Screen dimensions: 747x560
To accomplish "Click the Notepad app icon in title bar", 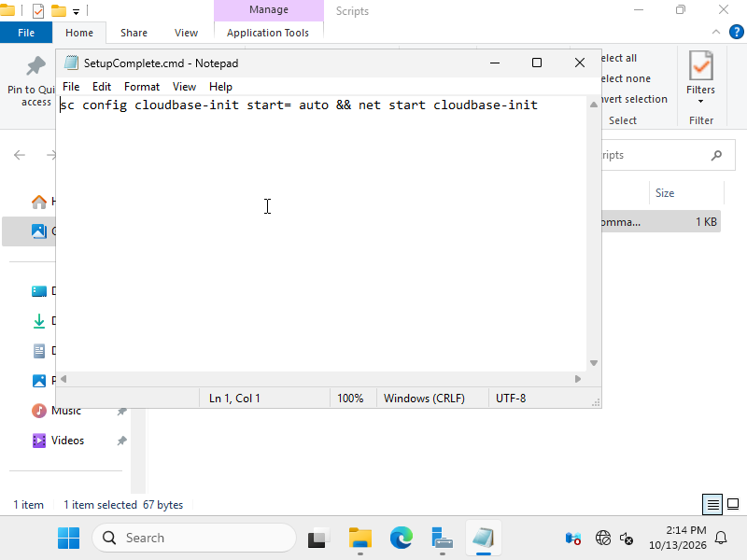I will coord(72,63).
